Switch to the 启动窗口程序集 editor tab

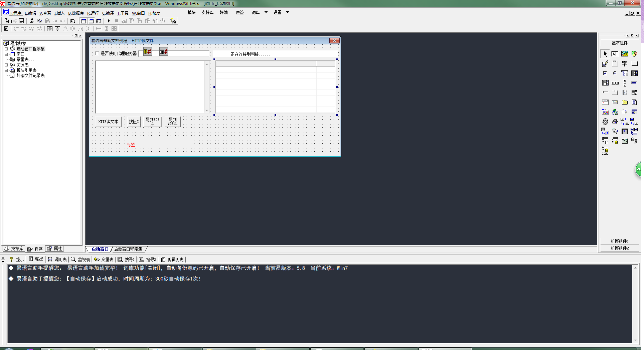128,249
